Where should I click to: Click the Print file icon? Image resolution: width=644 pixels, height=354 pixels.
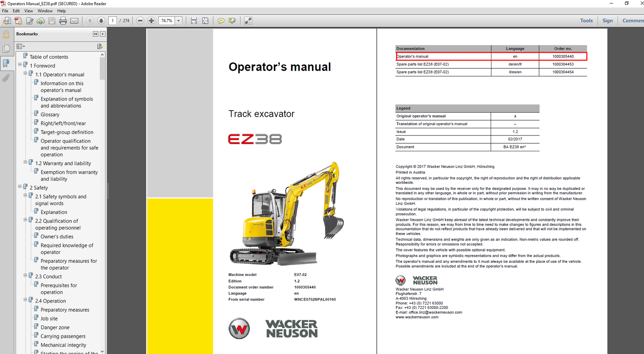(x=63, y=21)
